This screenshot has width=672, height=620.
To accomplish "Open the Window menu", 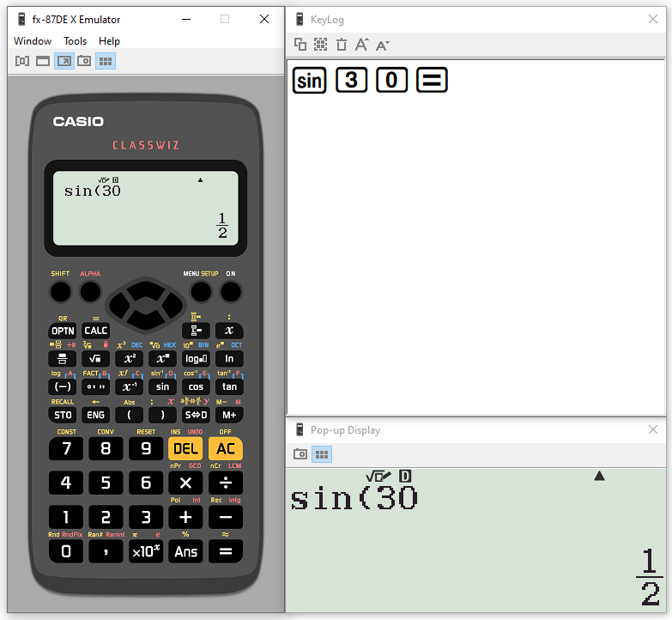I will click(33, 40).
